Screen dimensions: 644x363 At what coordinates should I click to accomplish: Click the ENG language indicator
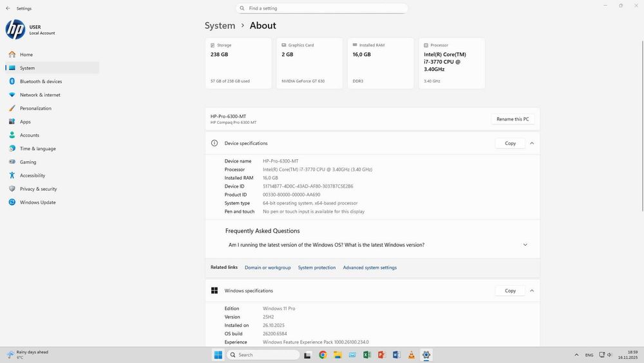tap(589, 355)
